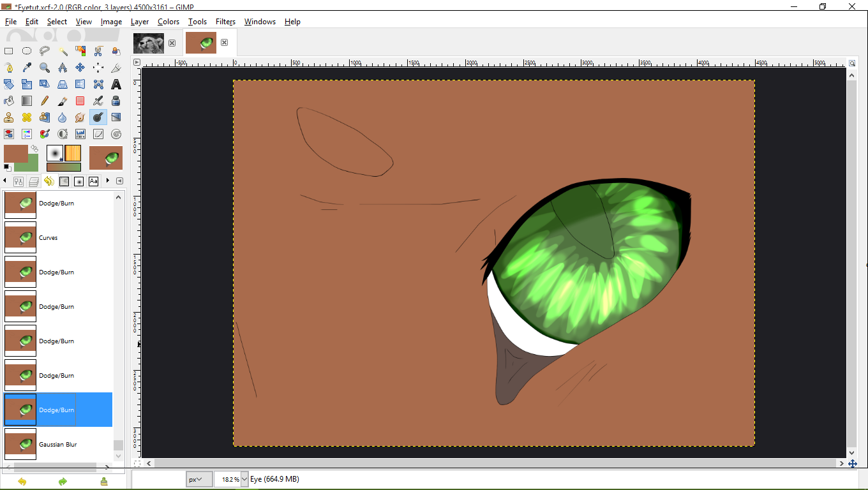Select the Smudge finger tool
This screenshot has width=868, height=490.
[80, 117]
